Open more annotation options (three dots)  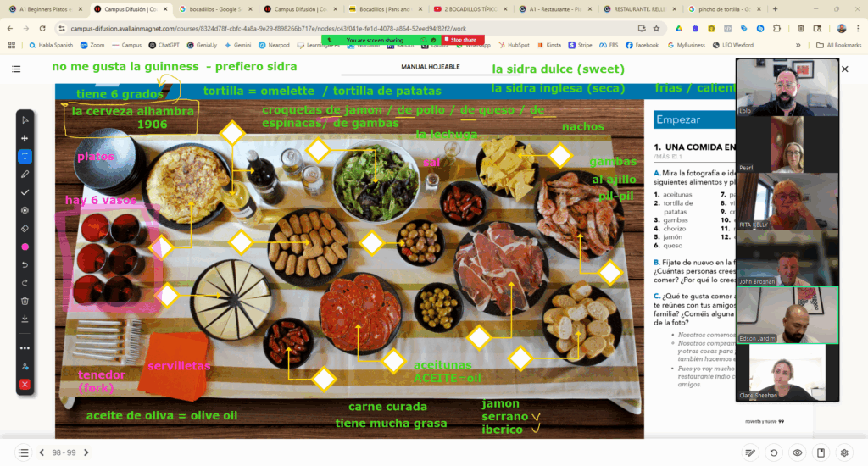click(25, 348)
